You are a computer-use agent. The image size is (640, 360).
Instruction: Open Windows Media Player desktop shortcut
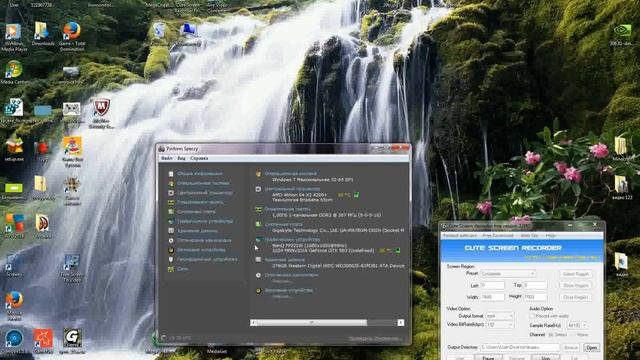(14, 37)
